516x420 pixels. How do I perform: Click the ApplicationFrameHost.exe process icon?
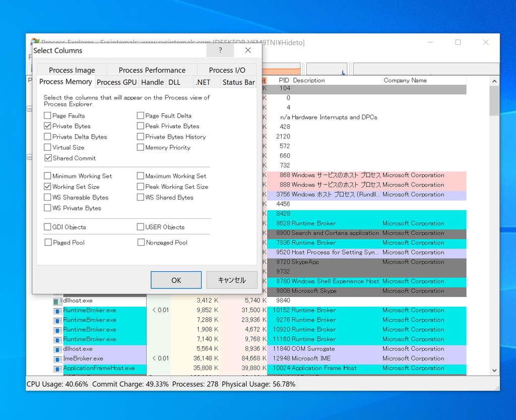57,369
